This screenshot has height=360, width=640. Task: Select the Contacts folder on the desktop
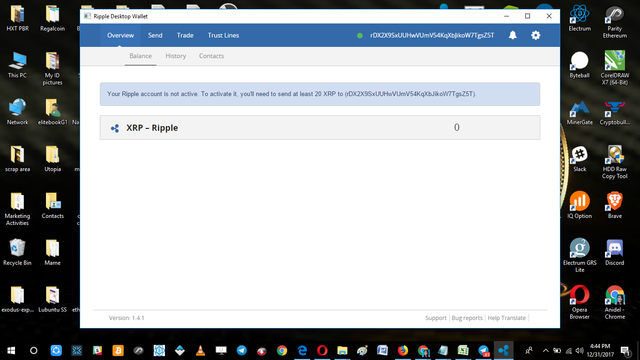tap(52, 206)
